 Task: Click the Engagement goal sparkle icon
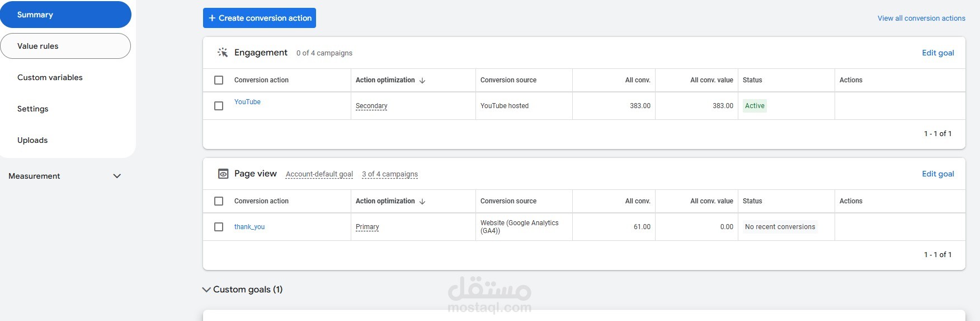[x=223, y=53]
